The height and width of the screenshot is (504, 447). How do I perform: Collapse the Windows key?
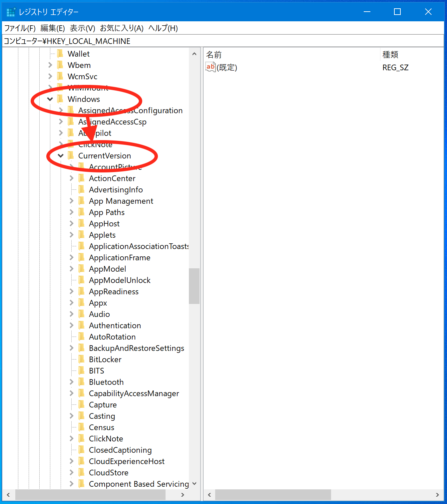point(50,99)
